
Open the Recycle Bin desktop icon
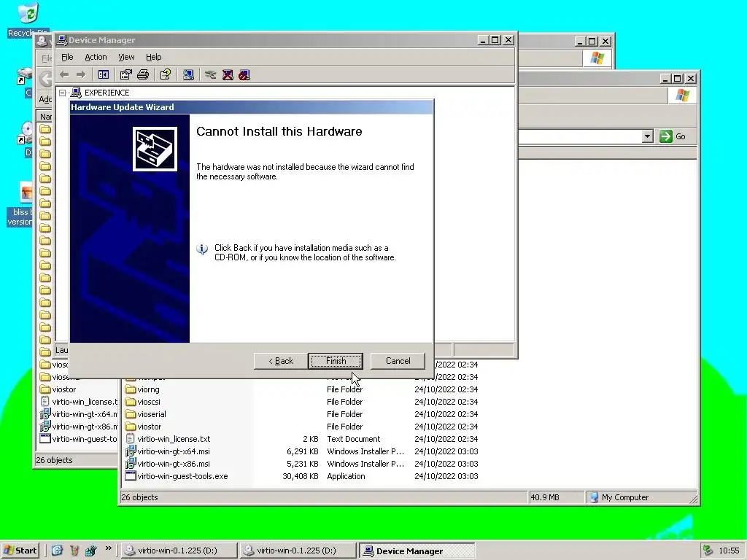coord(28,15)
